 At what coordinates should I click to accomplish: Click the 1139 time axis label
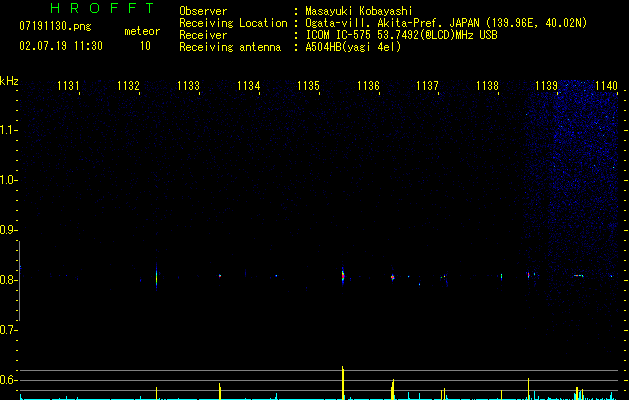pyautogui.click(x=547, y=86)
